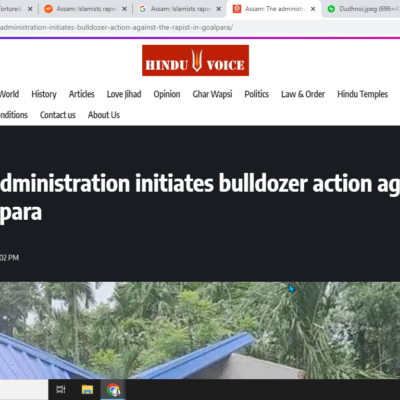Open the Law & Order section
Image resolution: width=400 pixels, height=400 pixels.
303,94
